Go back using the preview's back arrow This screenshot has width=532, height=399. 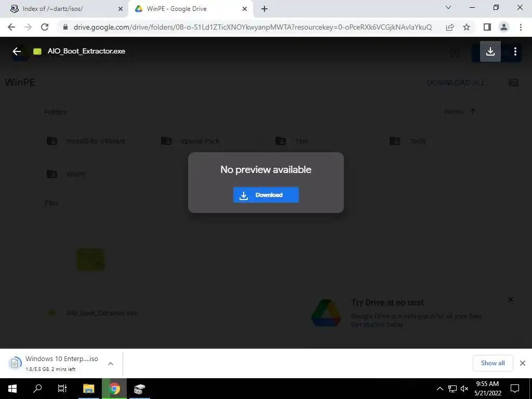pyautogui.click(x=17, y=51)
